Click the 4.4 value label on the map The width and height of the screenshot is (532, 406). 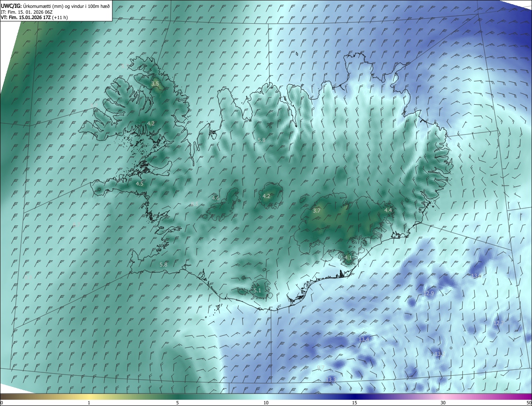388,210
